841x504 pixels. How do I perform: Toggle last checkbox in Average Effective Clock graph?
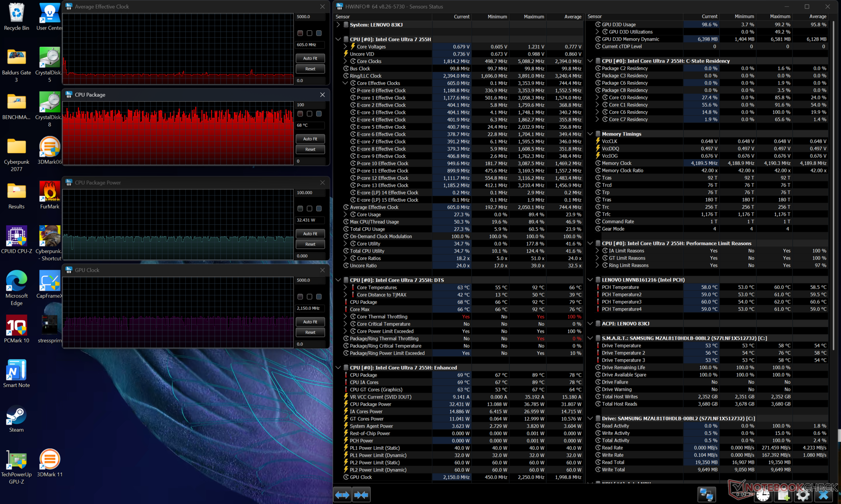click(x=319, y=33)
